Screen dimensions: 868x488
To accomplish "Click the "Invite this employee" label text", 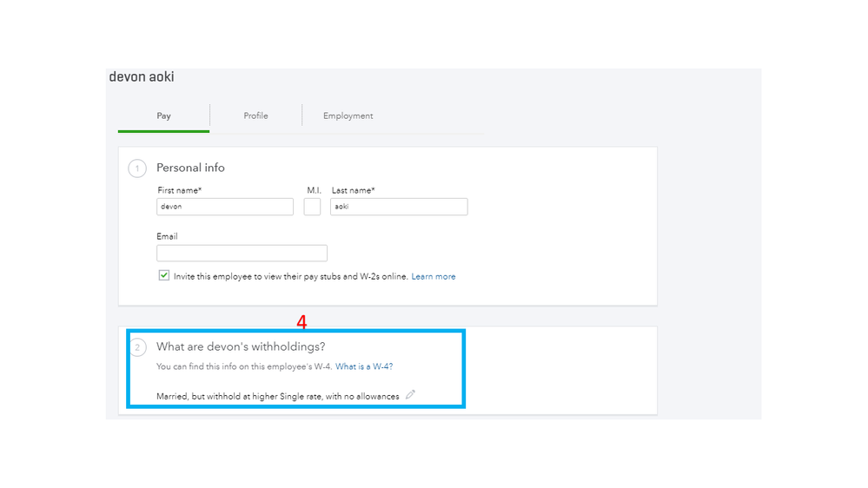I will pos(290,277).
